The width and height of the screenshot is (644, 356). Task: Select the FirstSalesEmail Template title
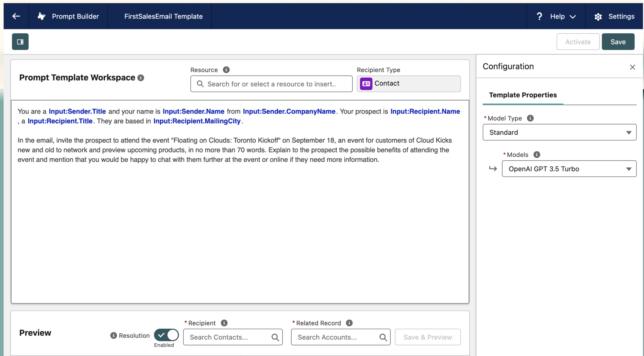163,16
